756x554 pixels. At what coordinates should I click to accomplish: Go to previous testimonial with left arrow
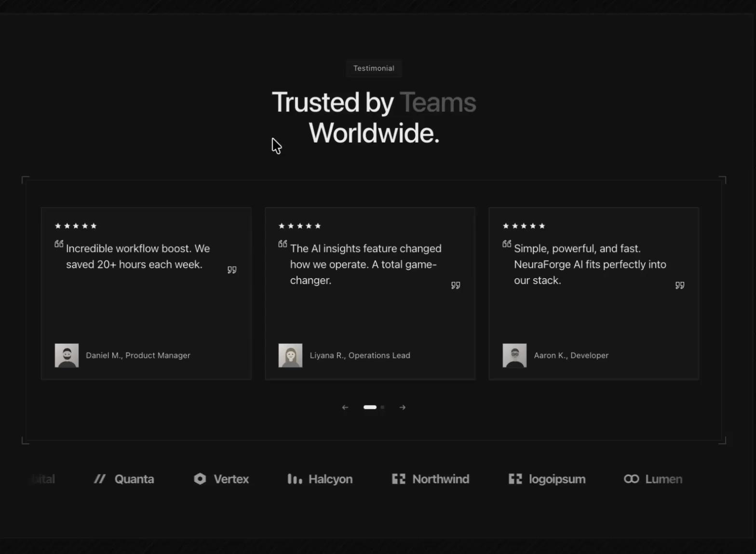pos(345,408)
